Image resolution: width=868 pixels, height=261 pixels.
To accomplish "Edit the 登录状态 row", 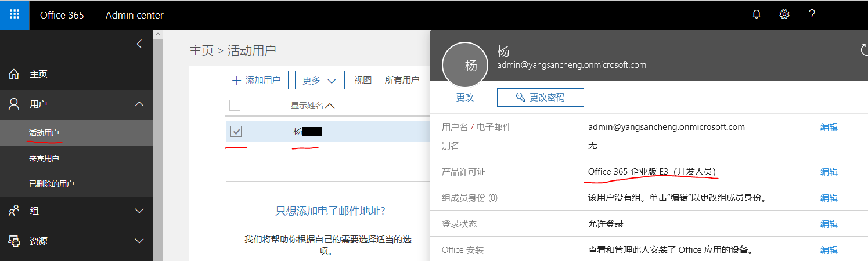I will 829,224.
